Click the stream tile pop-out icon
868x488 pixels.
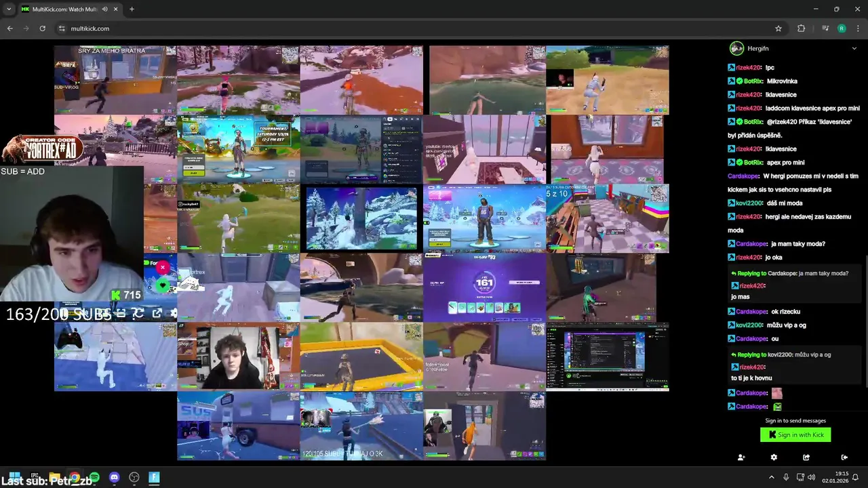[x=157, y=313]
